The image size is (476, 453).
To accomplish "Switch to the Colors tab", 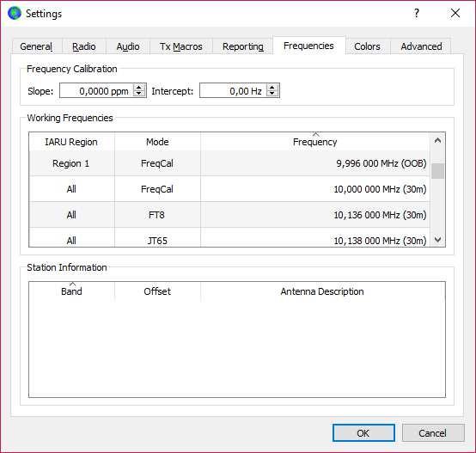I will click(x=367, y=46).
